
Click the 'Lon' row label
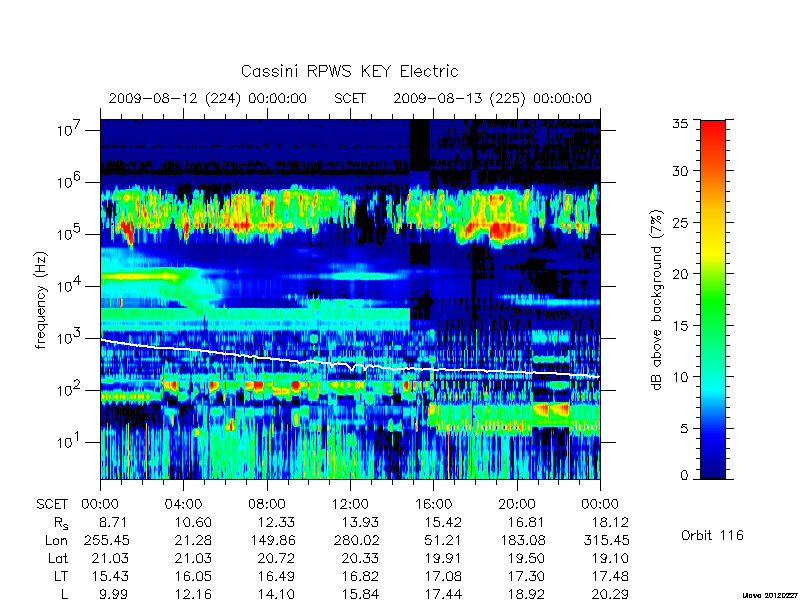(57, 540)
